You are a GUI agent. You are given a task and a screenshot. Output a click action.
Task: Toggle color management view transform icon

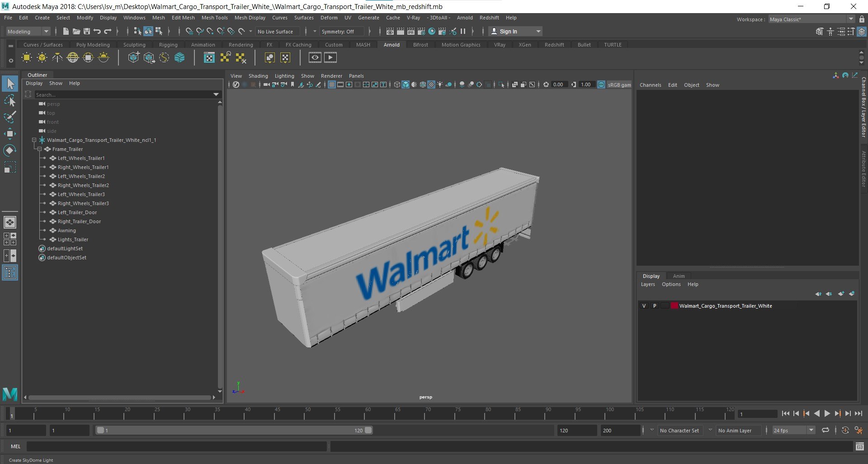601,84
